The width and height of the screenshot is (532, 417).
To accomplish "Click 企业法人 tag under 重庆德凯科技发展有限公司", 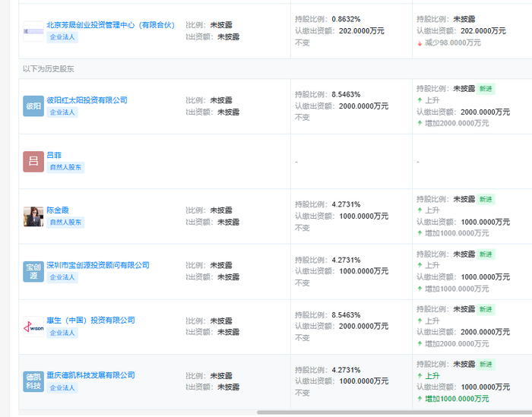I will pyautogui.click(x=62, y=387).
